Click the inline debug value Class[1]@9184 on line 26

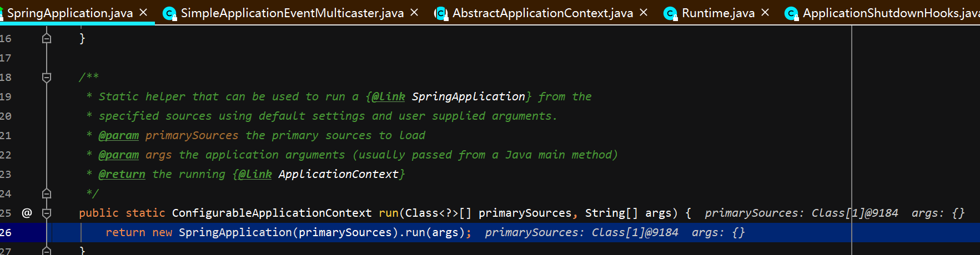pyautogui.click(x=635, y=232)
